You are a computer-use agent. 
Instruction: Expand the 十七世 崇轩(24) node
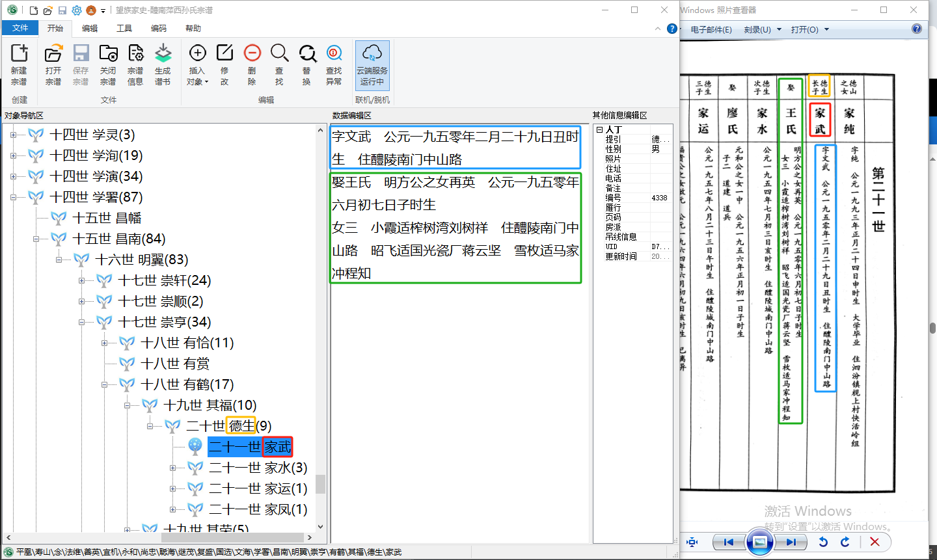pos(81,280)
